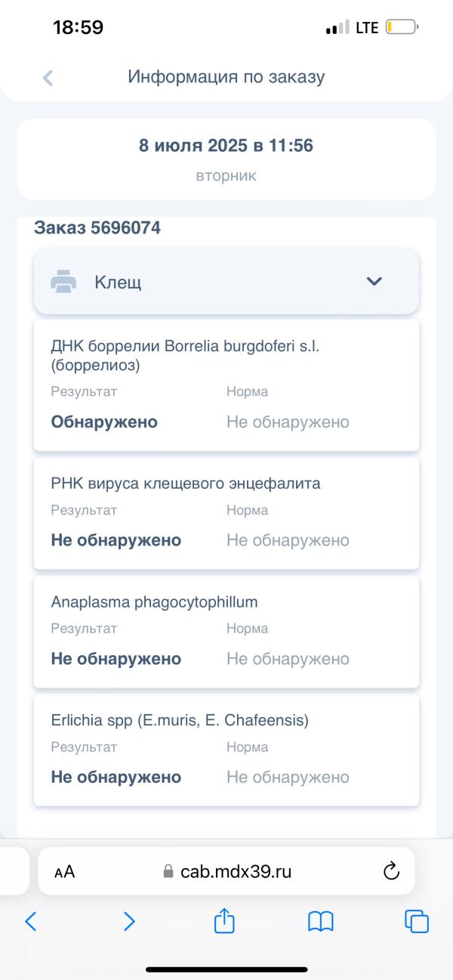Viewport: 453px width, 980px height.
Task: Open Safari bookmarks book icon
Action: click(321, 921)
